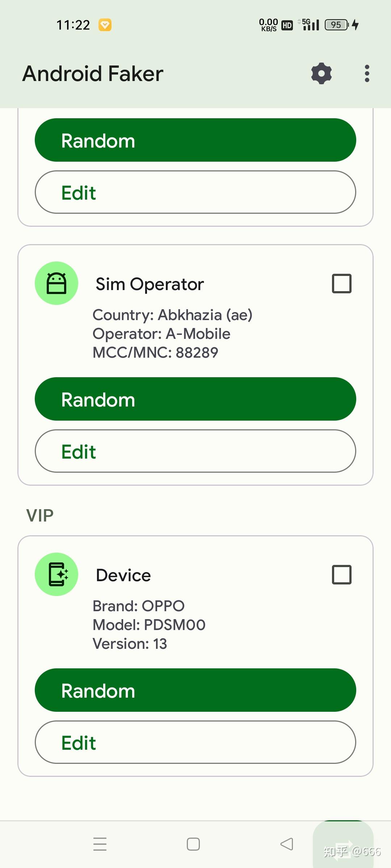Edit the Device settings
Image resolution: width=391 pixels, height=868 pixels.
point(195,742)
